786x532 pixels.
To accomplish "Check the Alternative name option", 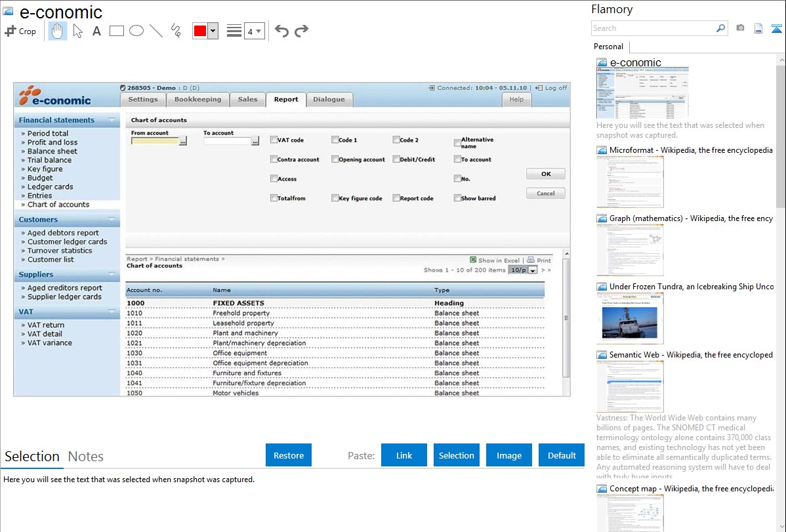I will (457, 143).
